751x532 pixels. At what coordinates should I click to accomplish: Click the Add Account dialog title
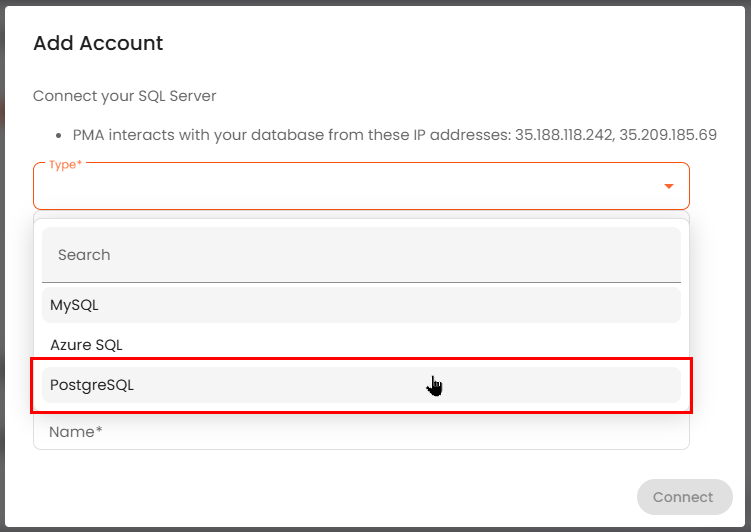98,43
